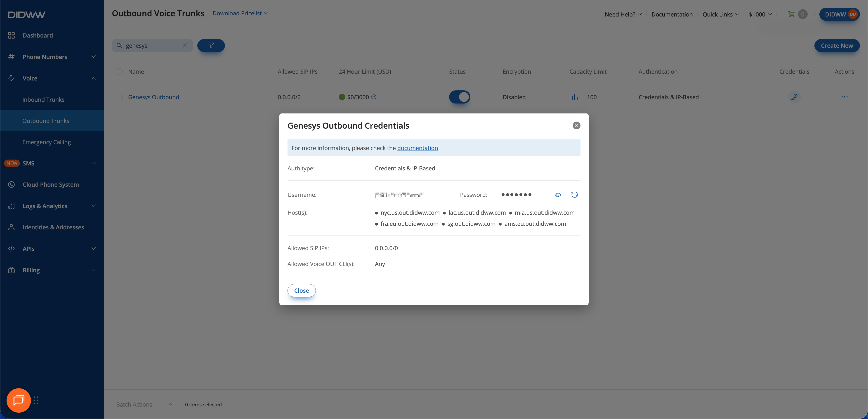Open the shopping cart icon
Screen dimensions: 868x419
[791, 14]
